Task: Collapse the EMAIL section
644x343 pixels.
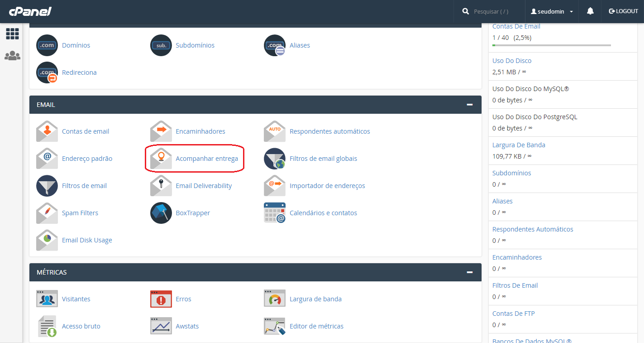Action: [x=470, y=105]
